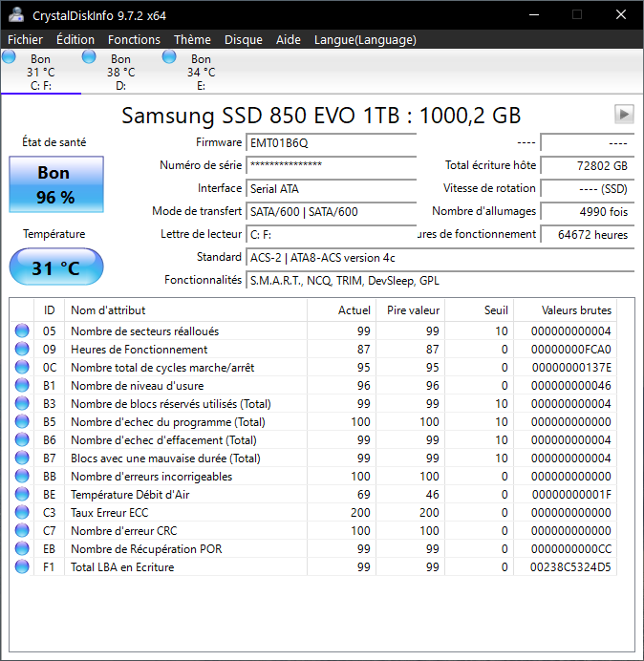Click status orb for attribute 0C row
644x661 pixels.
tap(22, 367)
